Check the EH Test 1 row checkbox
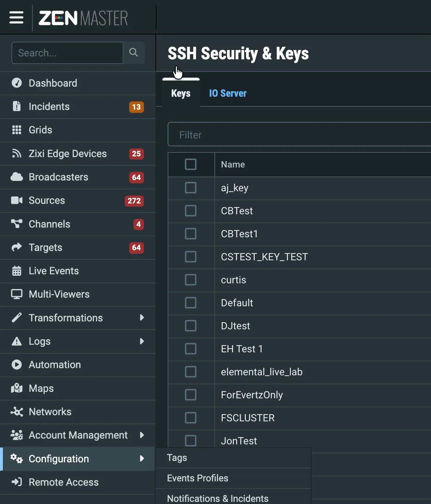The height and width of the screenshot is (504, 431). tap(190, 349)
